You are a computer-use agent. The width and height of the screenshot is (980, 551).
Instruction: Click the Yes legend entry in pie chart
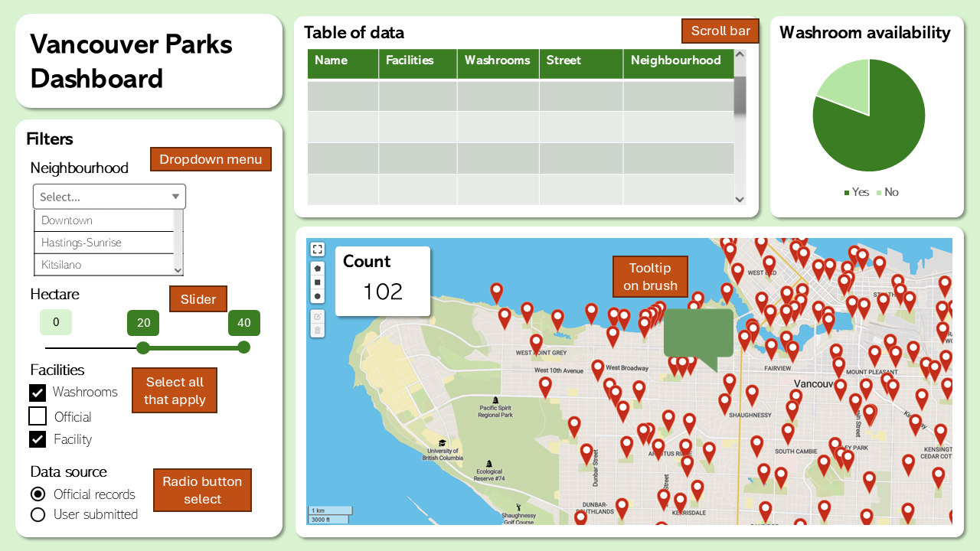click(x=856, y=192)
